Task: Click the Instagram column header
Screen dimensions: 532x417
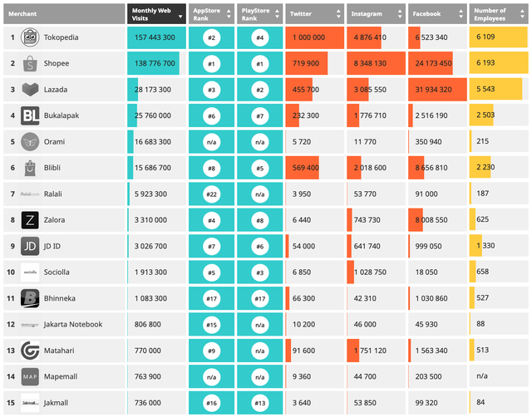Action: (376, 14)
